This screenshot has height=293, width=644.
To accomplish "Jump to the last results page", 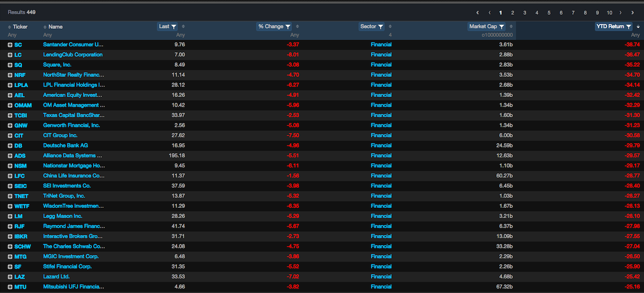I will (633, 13).
